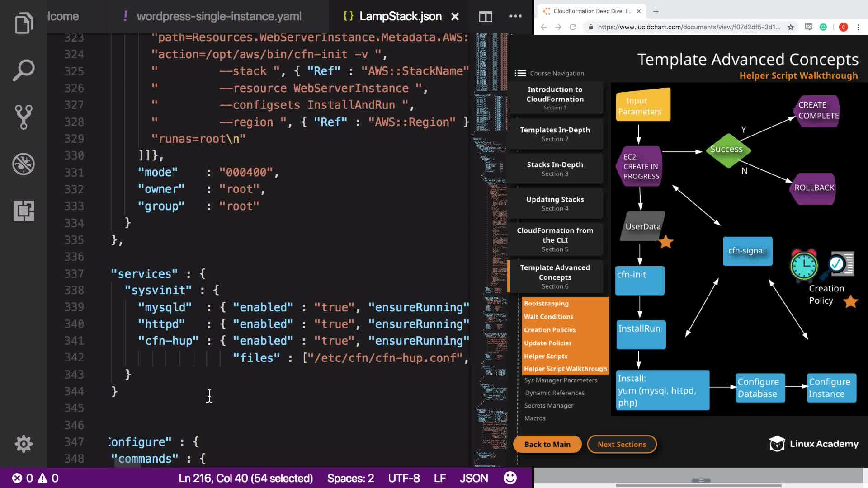Click the Back to Main button
The width and height of the screenshot is (868, 488).
547,444
